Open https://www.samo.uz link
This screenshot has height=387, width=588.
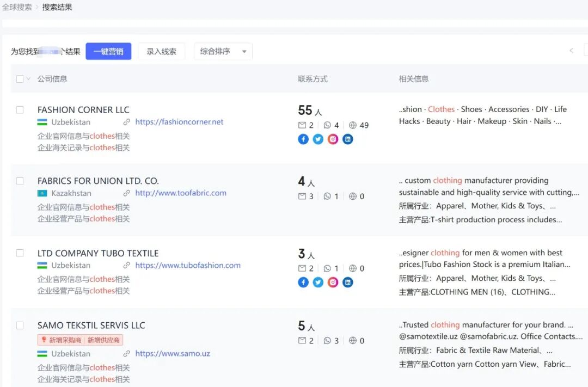[173, 354]
